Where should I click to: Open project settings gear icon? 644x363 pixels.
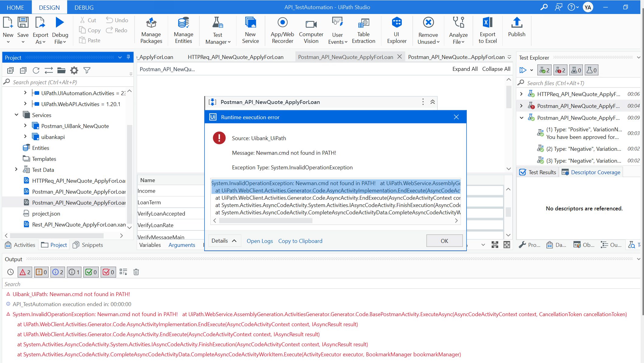74,71
